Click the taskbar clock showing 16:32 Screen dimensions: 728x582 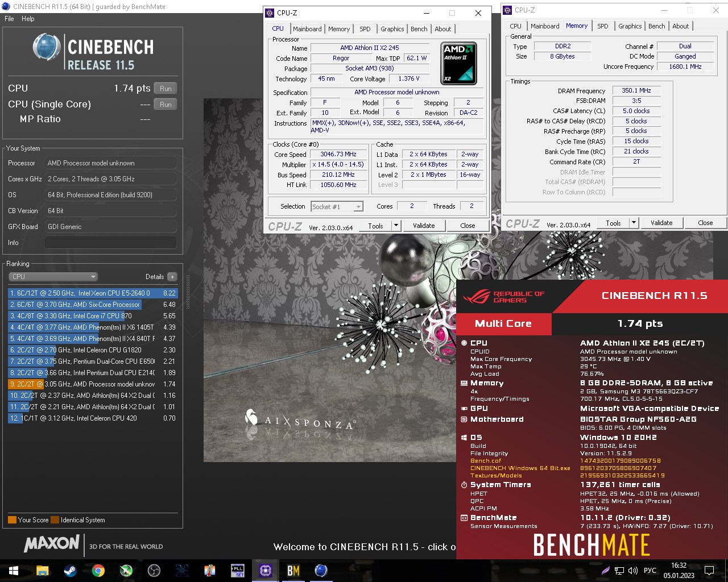pyautogui.click(x=679, y=566)
